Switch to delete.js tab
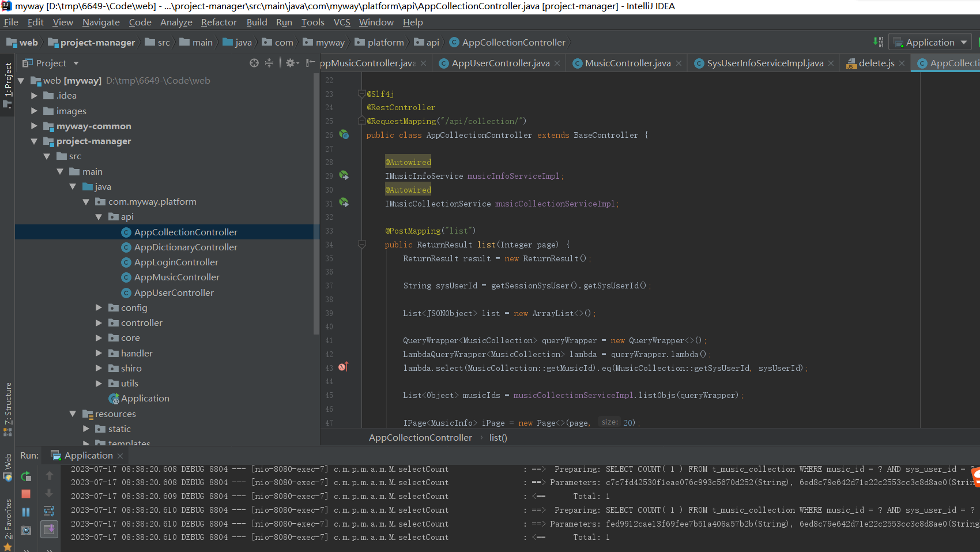Image resolution: width=980 pixels, height=552 pixels. (876, 63)
